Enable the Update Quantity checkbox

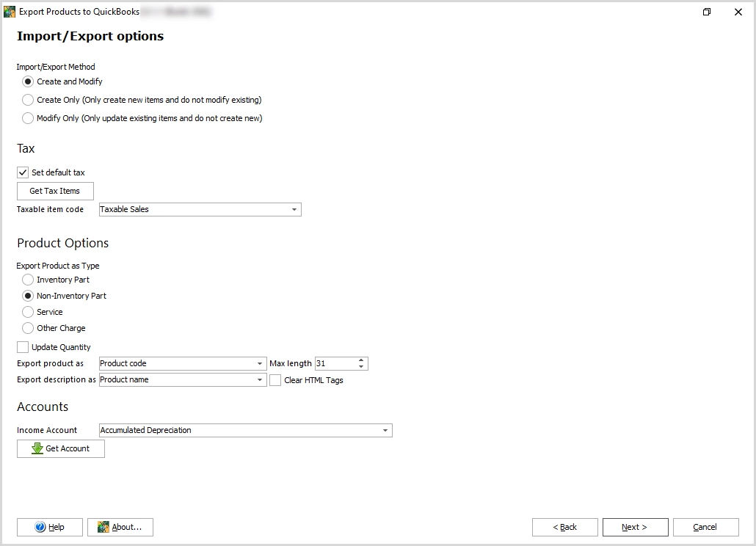pos(23,347)
